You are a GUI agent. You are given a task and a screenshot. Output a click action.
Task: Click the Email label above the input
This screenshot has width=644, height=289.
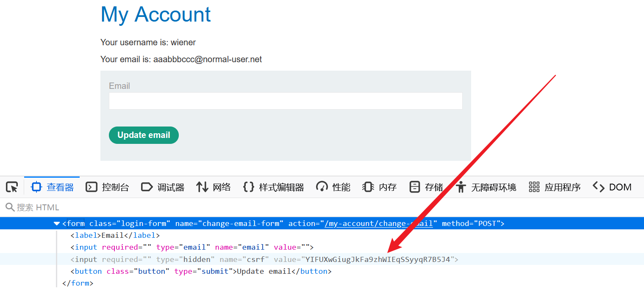click(x=119, y=86)
